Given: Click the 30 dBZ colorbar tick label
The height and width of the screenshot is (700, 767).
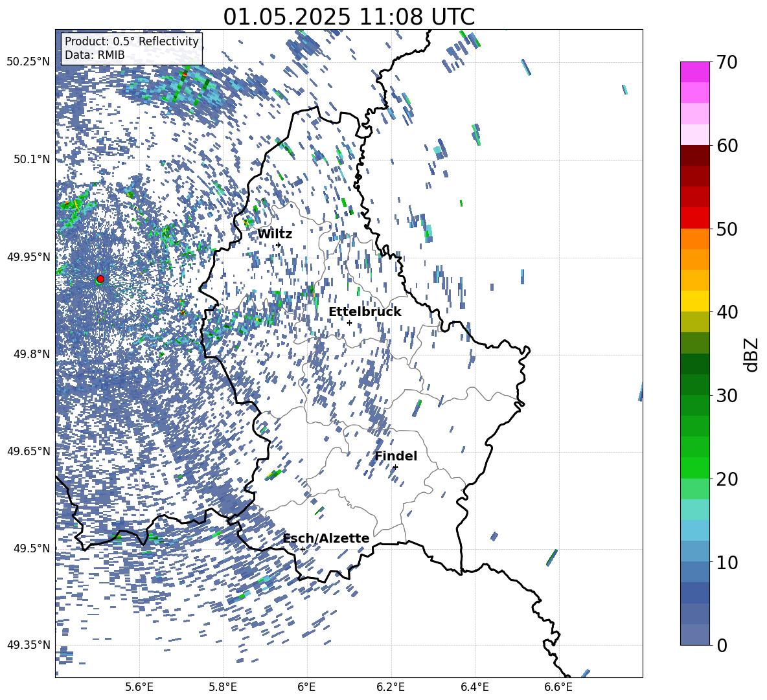Looking at the screenshot, I should coord(727,396).
